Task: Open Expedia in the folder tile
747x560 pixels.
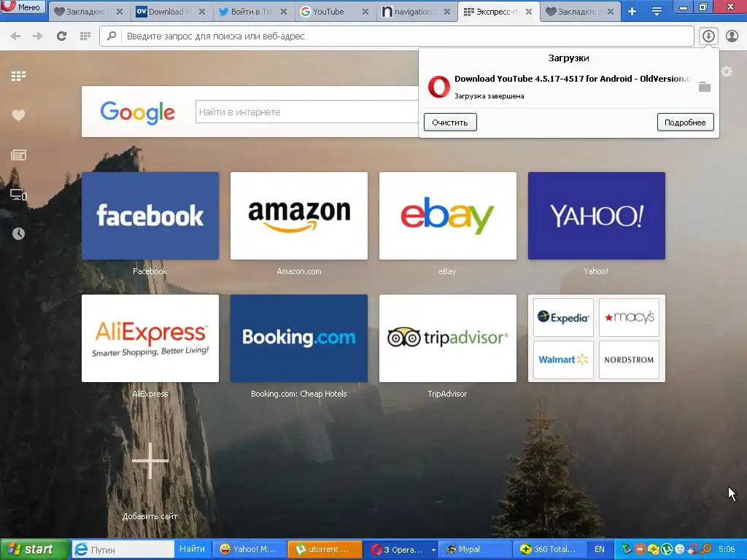Action: coord(563,318)
